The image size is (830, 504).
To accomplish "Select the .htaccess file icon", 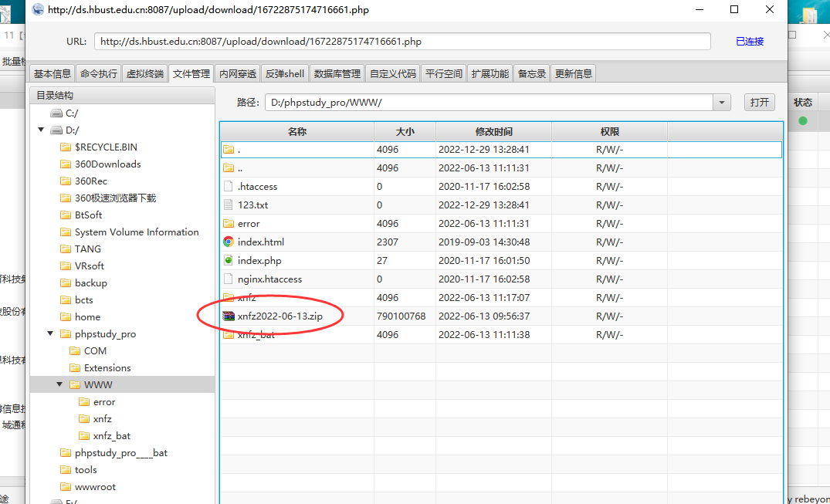I will (x=228, y=186).
